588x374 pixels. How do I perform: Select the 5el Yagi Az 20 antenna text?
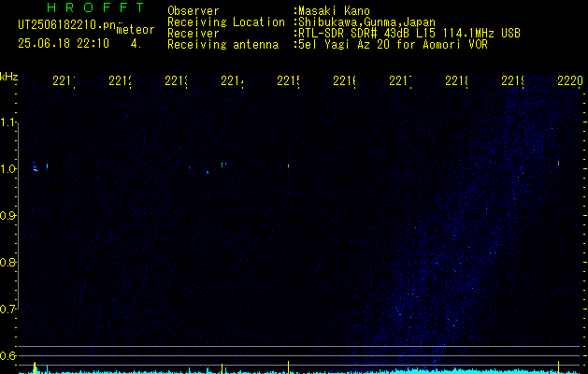click(x=393, y=45)
